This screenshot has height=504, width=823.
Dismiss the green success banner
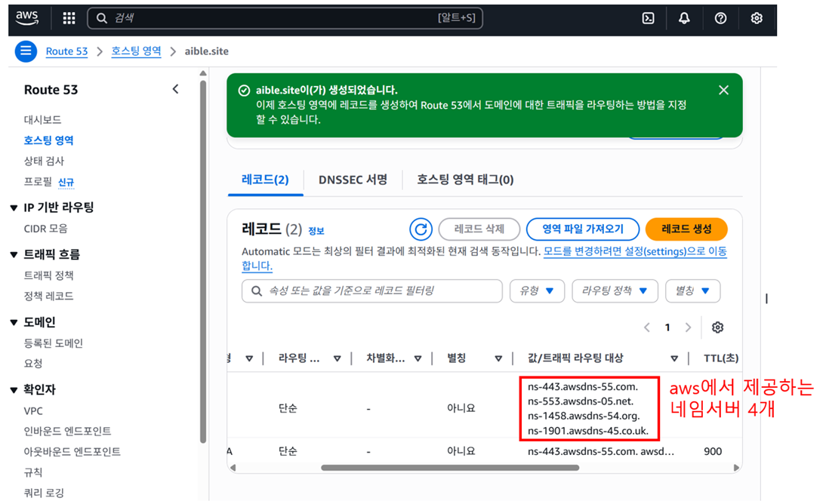tap(723, 91)
